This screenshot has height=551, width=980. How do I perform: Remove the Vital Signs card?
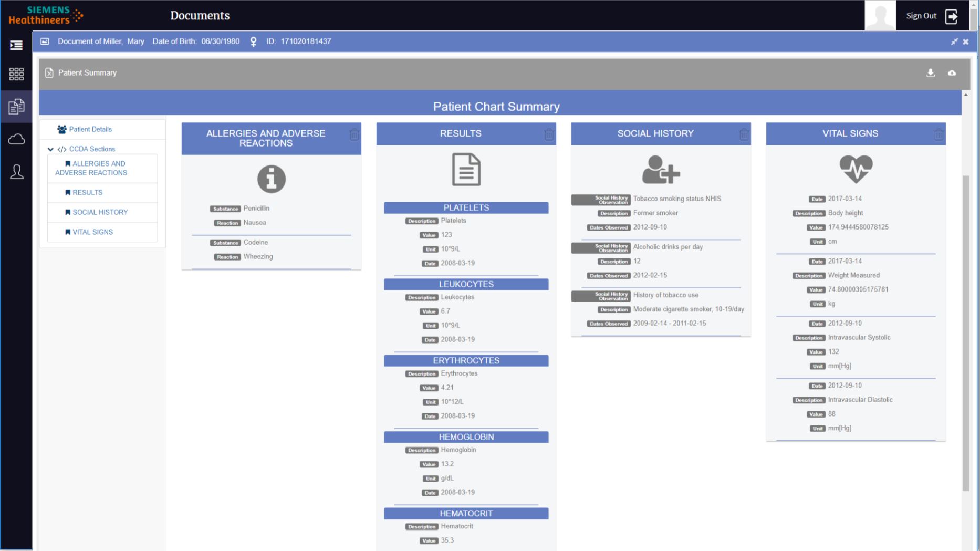coord(939,135)
